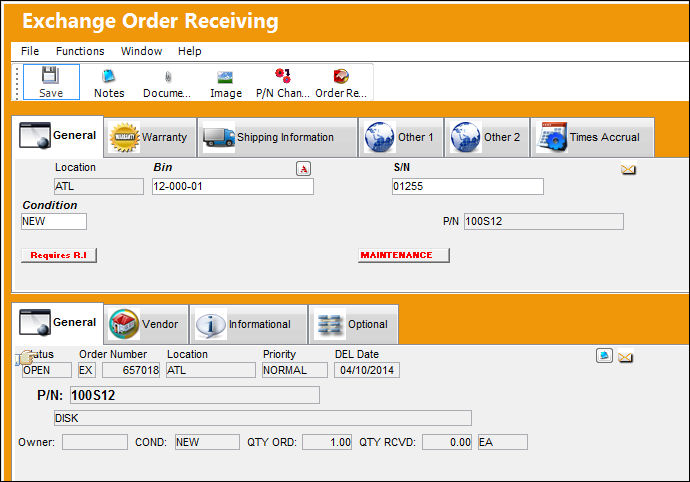The height and width of the screenshot is (482, 690).
Task: Open the Help menu
Action: (190, 51)
